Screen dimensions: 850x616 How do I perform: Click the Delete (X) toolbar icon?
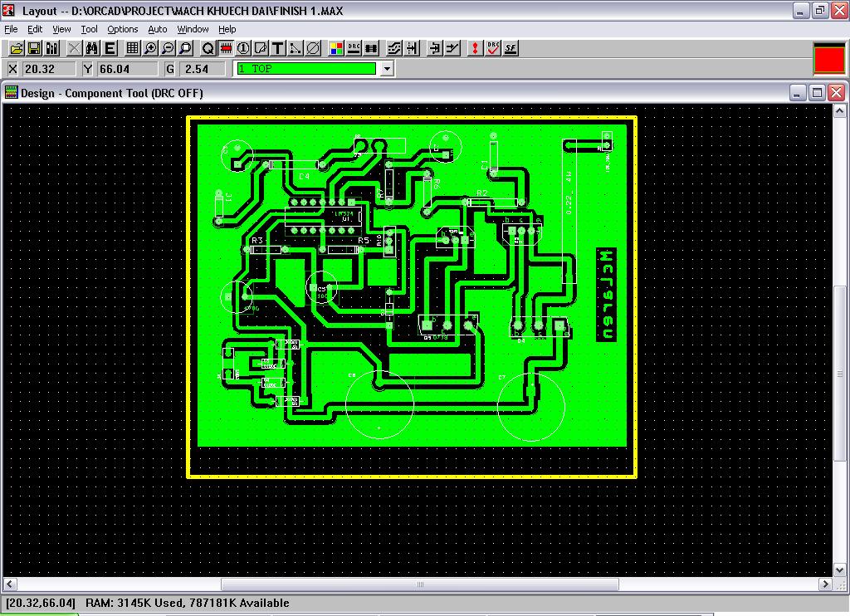[74, 49]
